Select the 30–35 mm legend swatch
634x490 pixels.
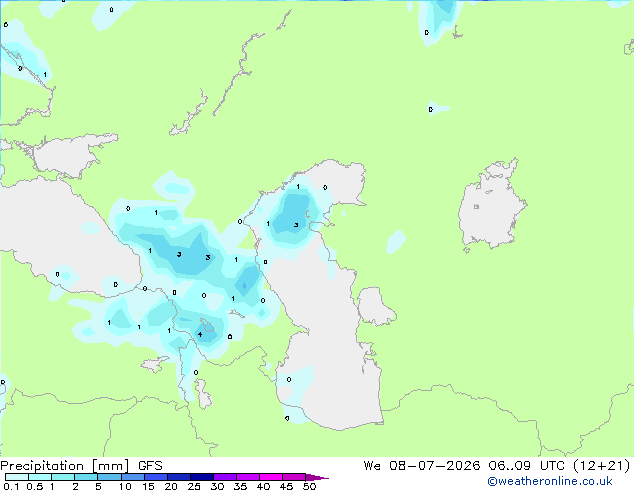225,477
